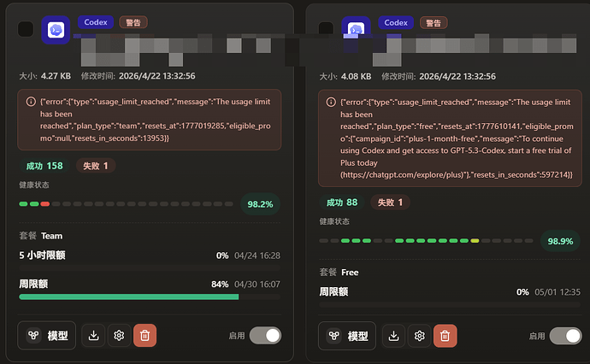Click the 5 小时限额 progress bar
The image size is (590, 364).
tap(150, 267)
